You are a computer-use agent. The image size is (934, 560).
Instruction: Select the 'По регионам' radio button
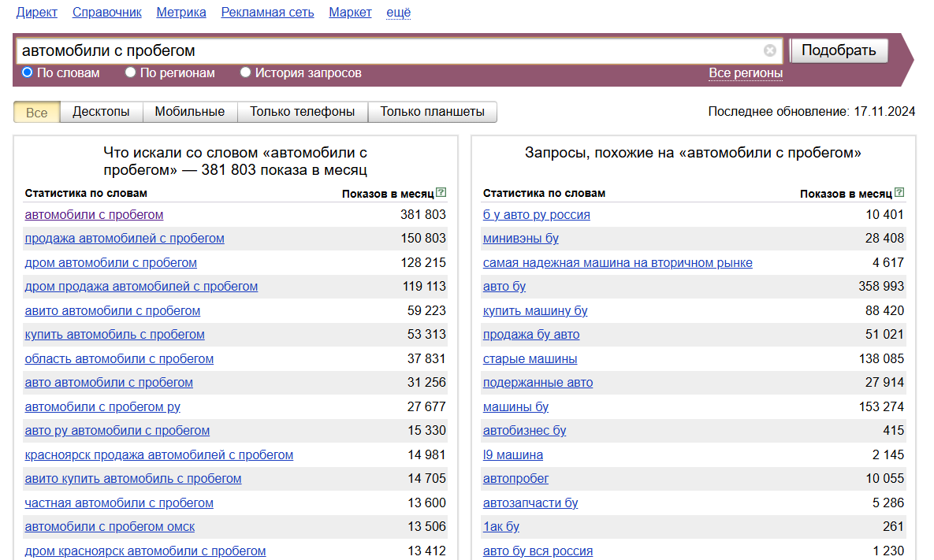[x=131, y=72]
